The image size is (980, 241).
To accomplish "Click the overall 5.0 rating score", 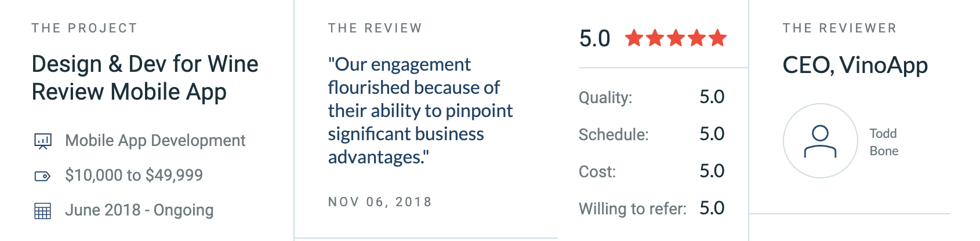I will 594,39.
